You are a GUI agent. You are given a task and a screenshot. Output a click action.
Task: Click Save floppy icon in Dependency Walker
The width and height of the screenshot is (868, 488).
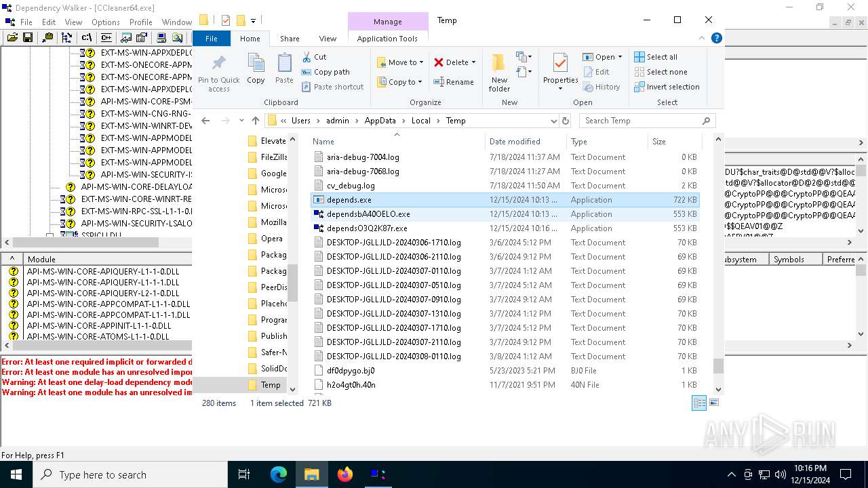coord(28,38)
